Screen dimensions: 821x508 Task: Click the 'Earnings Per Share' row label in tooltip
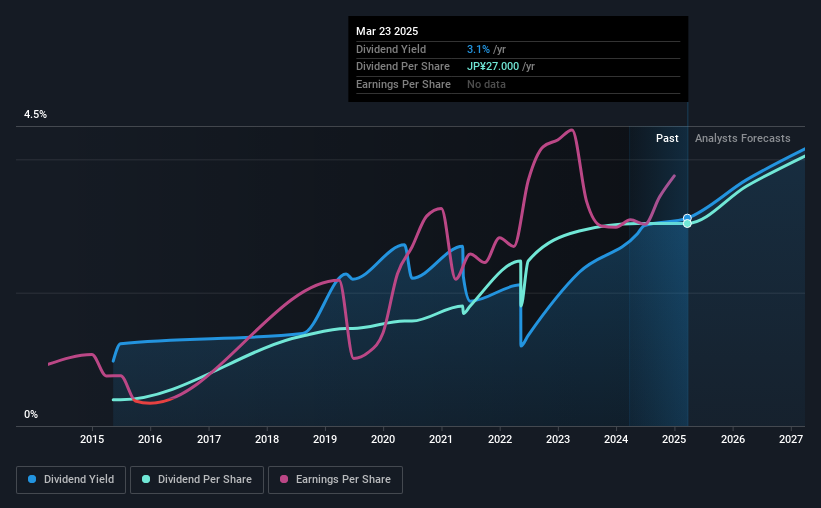(403, 84)
